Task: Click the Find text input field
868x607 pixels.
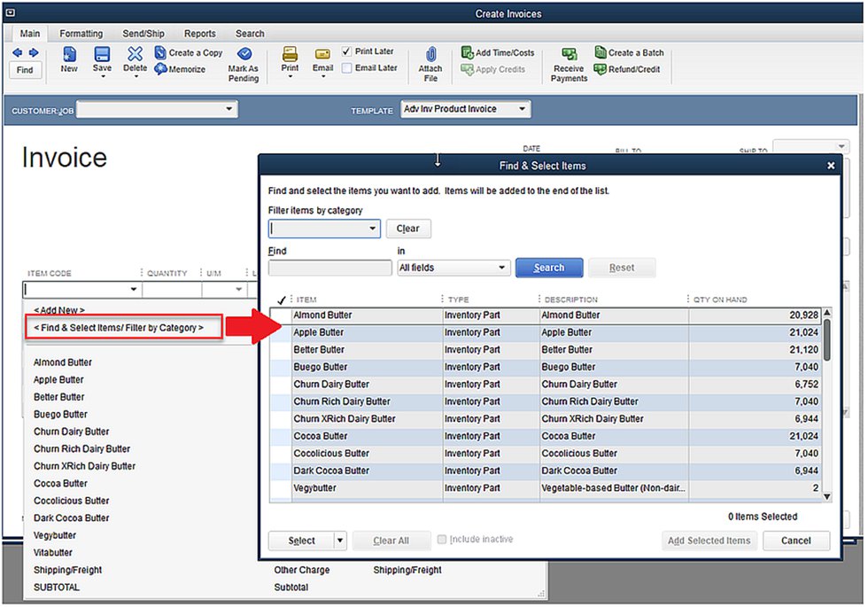Action: click(x=329, y=268)
